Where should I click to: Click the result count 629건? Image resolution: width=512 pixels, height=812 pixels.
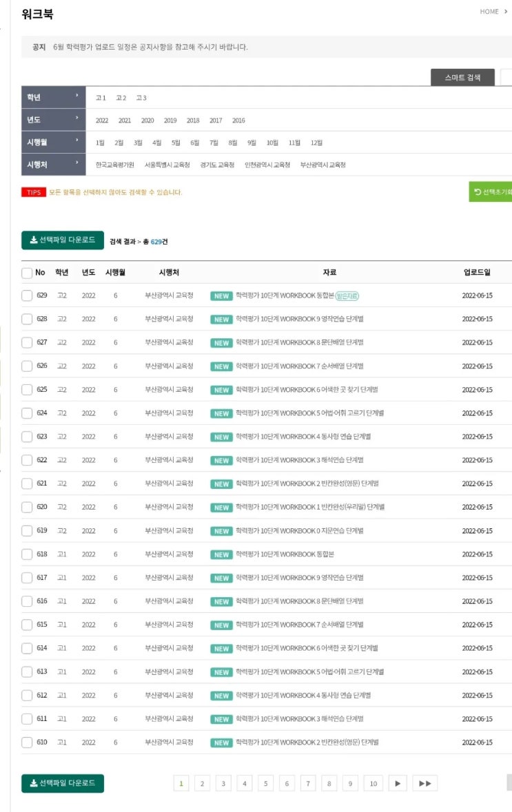[x=158, y=242]
